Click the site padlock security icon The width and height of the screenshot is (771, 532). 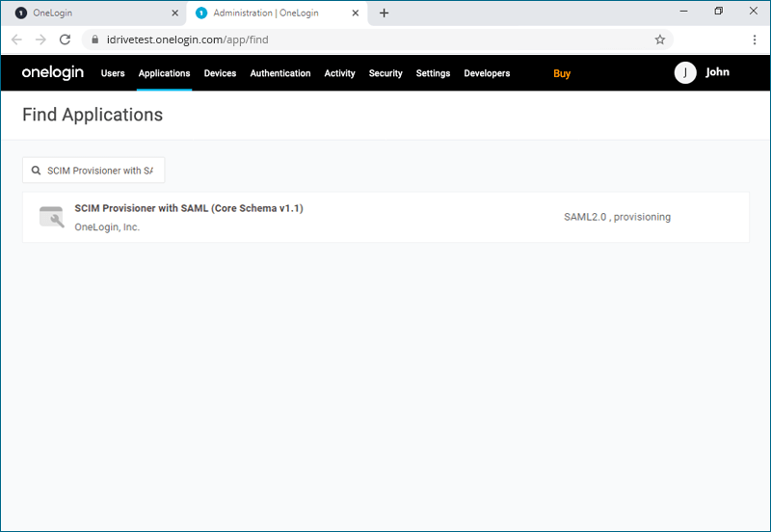(x=93, y=40)
